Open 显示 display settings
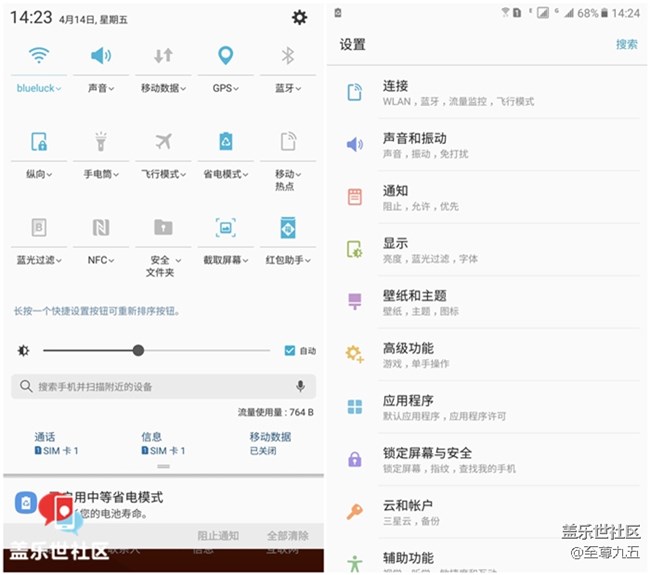 (x=488, y=250)
